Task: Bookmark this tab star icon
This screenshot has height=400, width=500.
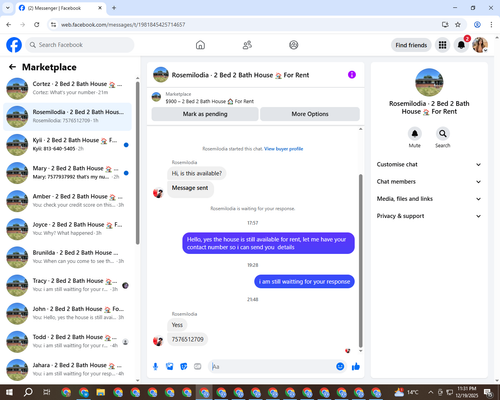Action: [x=458, y=25]
